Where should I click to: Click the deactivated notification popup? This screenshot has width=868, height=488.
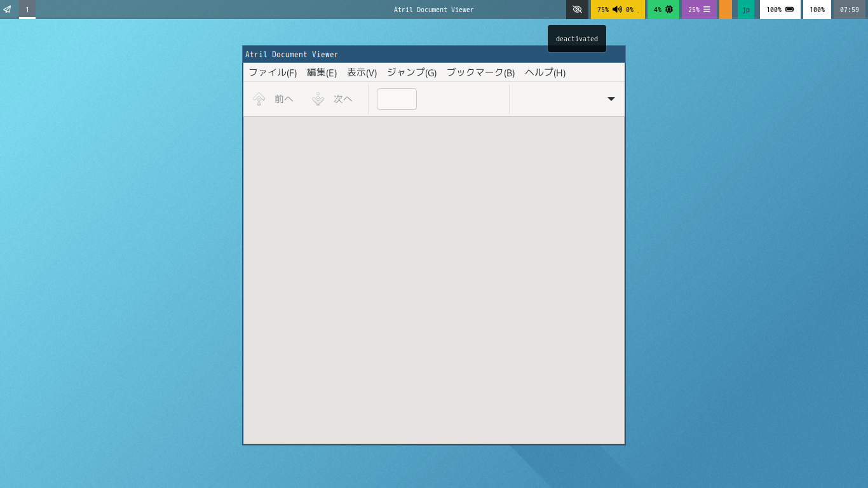pyautogui.click(x=577, y=39)
